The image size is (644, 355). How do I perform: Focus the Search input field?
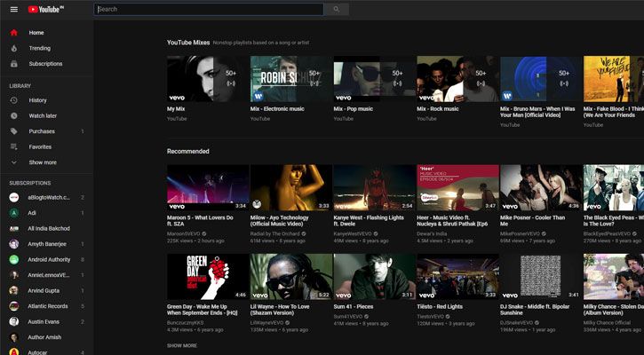pyautogui.click(x=209, y=9)
